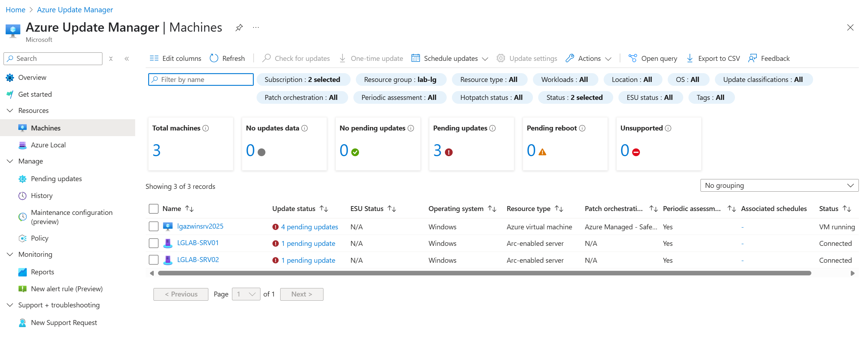Click the Refresh icon in toolbar
Viewport: 868px width, 338px height.
pos(214,58)
